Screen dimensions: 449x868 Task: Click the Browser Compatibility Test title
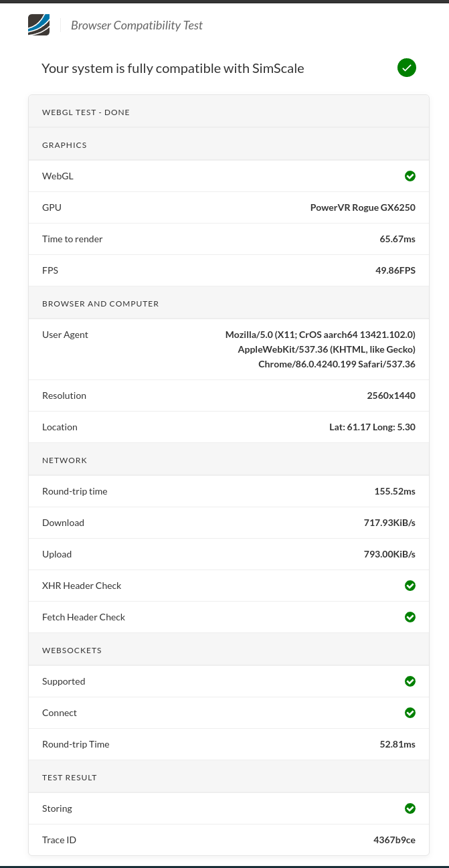[x=137, y=25]
